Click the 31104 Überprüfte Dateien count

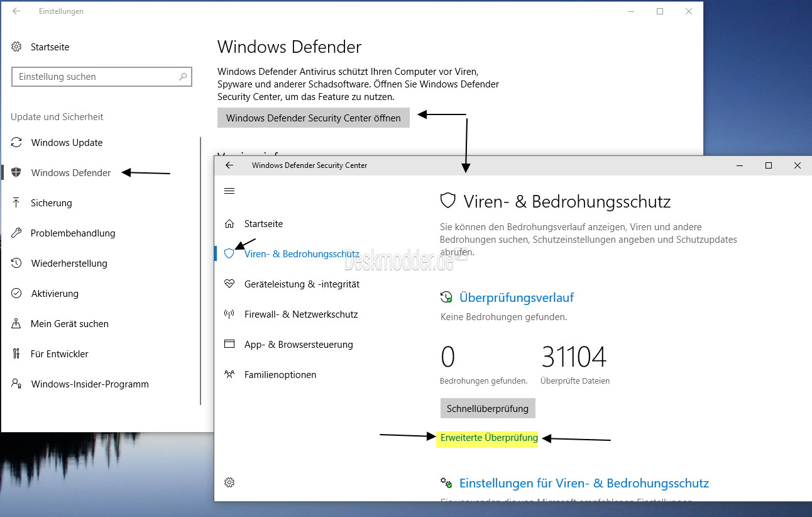(574, 357)
